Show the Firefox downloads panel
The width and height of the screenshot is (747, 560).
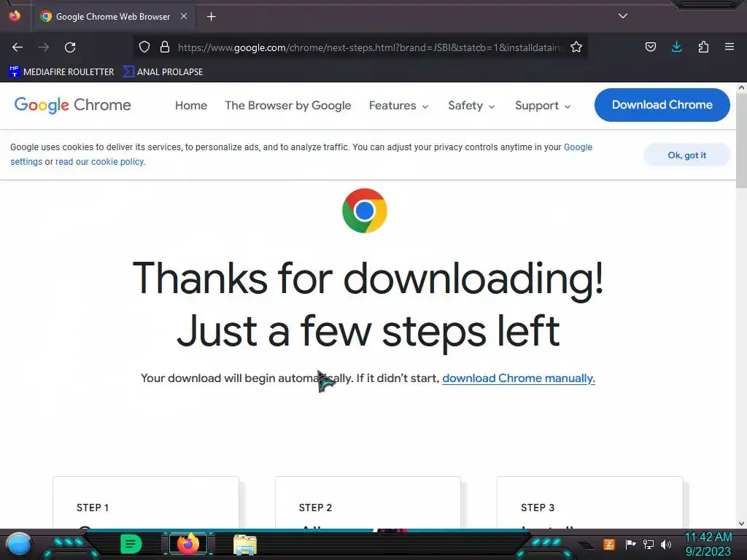[676, 47]
